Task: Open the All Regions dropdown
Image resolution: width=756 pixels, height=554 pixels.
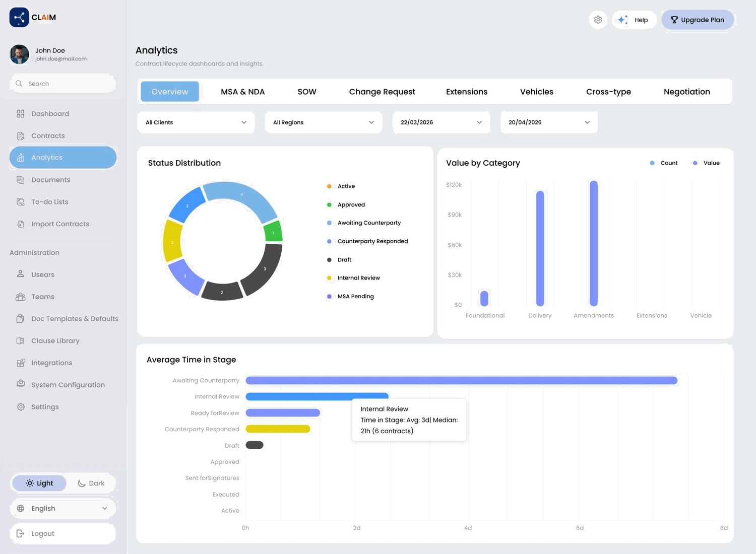Action: (324, 122)
